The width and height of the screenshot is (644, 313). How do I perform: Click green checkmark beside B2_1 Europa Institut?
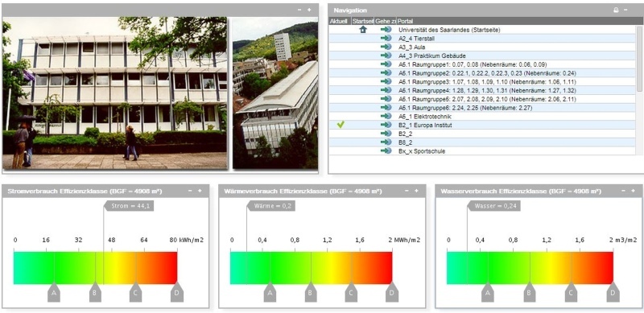coord(341,125)
